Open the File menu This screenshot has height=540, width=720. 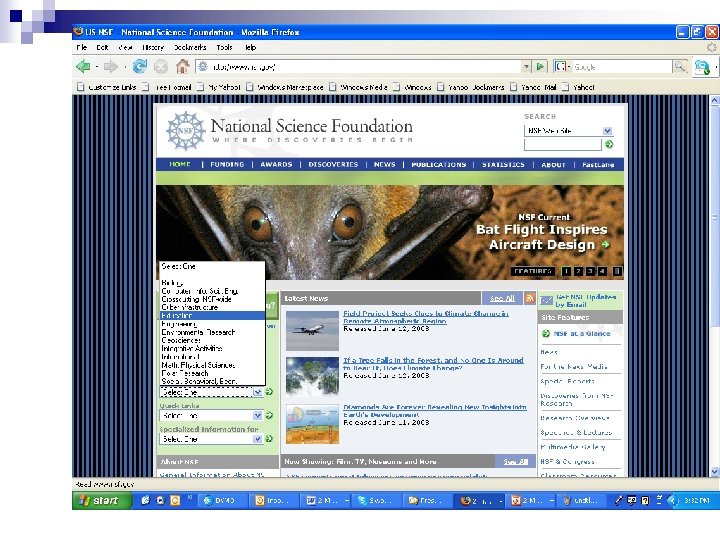click(82, 47)
